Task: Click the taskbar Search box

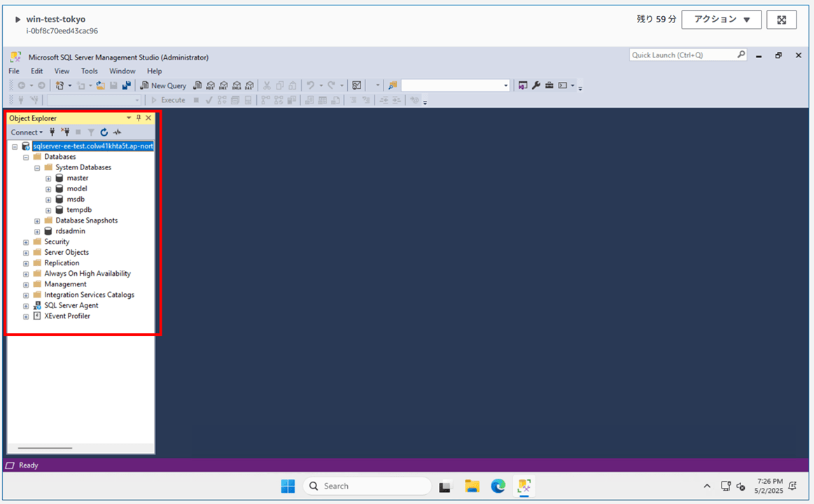Action: tap(367, 486)
